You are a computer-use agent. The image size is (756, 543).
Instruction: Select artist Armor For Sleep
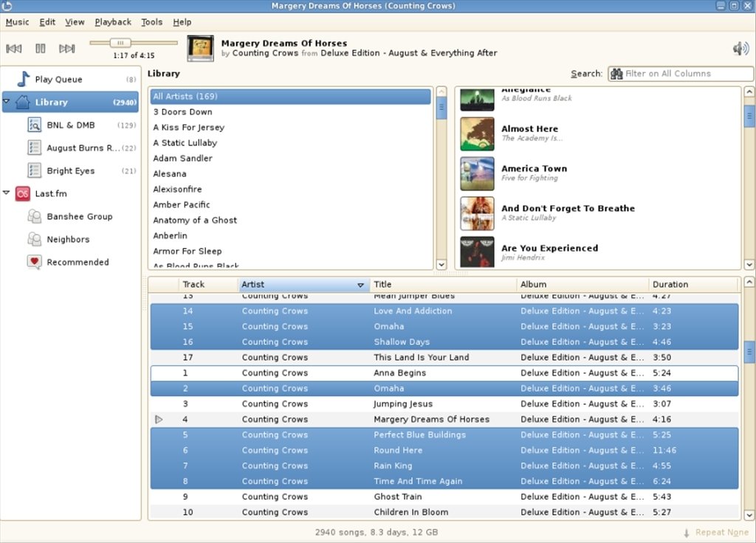pyautogui.click(x=290, y=251)
